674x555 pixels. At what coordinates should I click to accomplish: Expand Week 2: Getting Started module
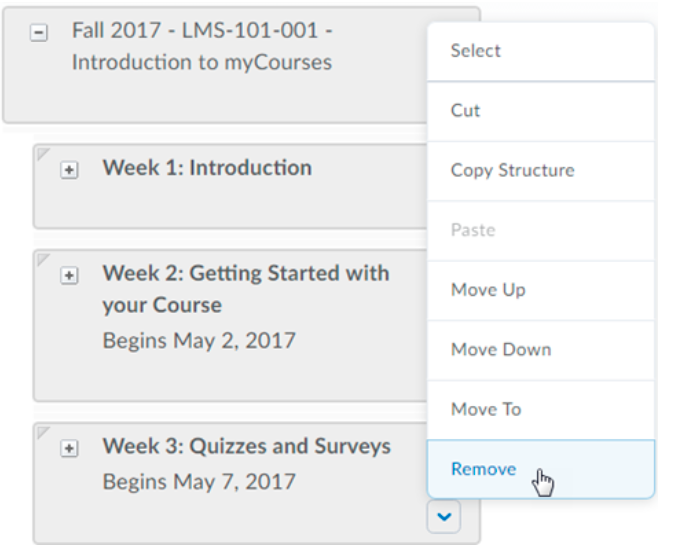coord(69,275)
